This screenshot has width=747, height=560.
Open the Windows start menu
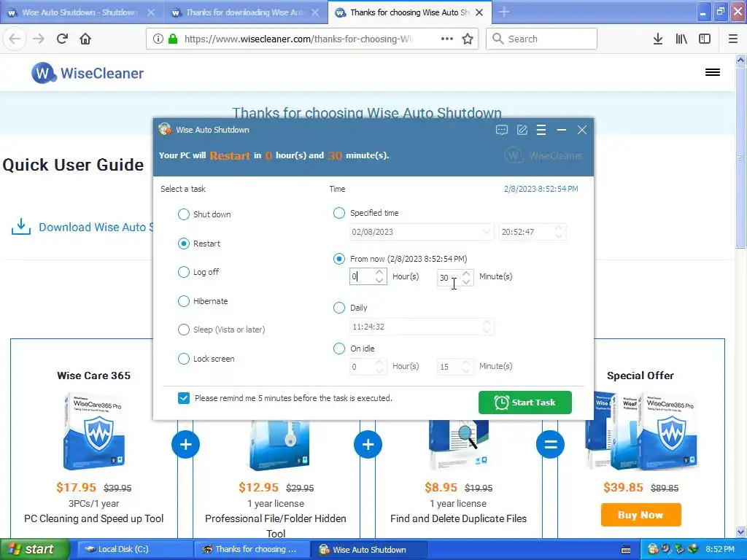click(x=34, y=550)
